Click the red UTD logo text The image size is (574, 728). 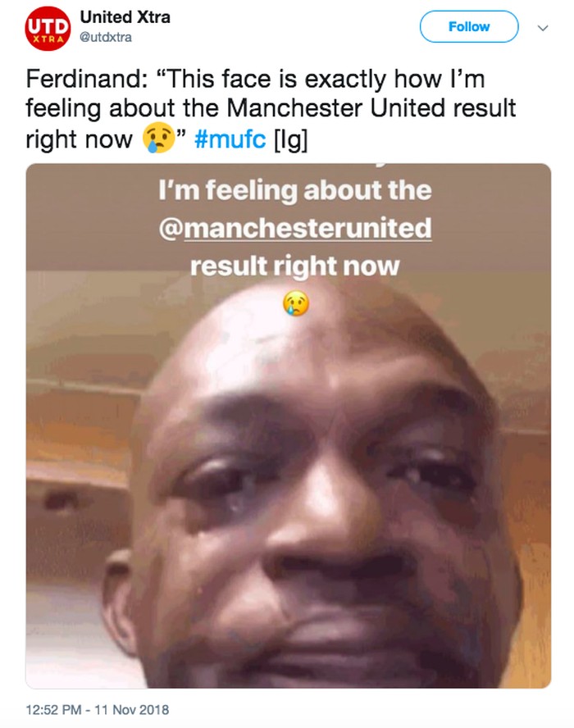pyautogui.click(x=48, y=25)
